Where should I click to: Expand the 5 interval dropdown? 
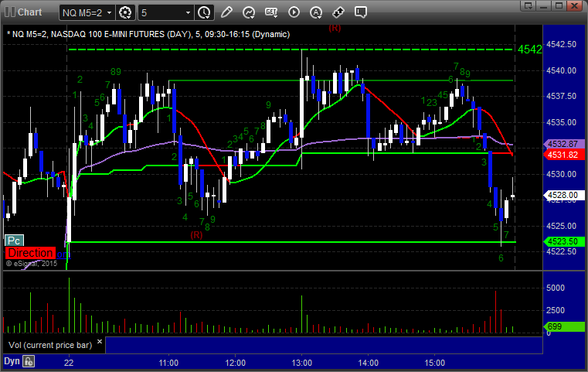click(x=188, y=13)
